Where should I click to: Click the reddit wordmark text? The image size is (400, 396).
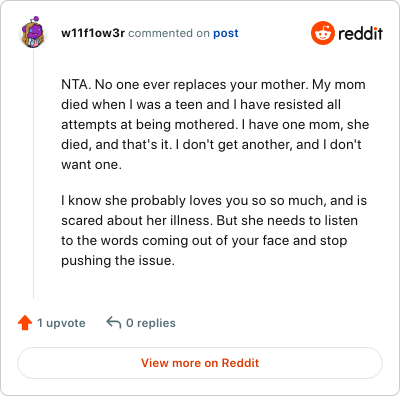point(360,33)
